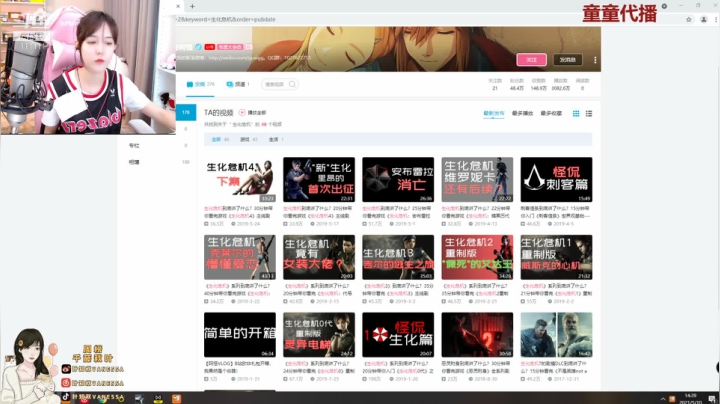Viewport: 720px width, 404px height.
Task: Click the title link of the 2019-2-2 video
Action: point(556,289)
